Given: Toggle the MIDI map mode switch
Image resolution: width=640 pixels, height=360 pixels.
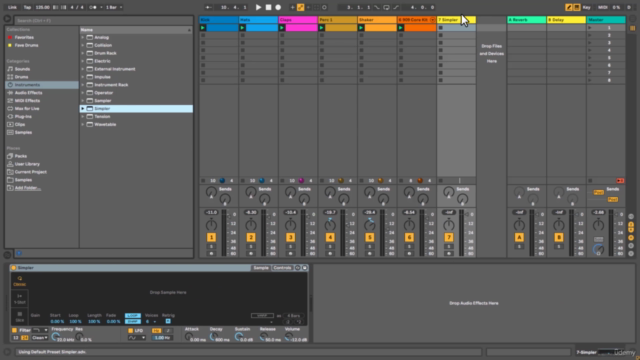Looking at the screenshot, I should 602,7.
